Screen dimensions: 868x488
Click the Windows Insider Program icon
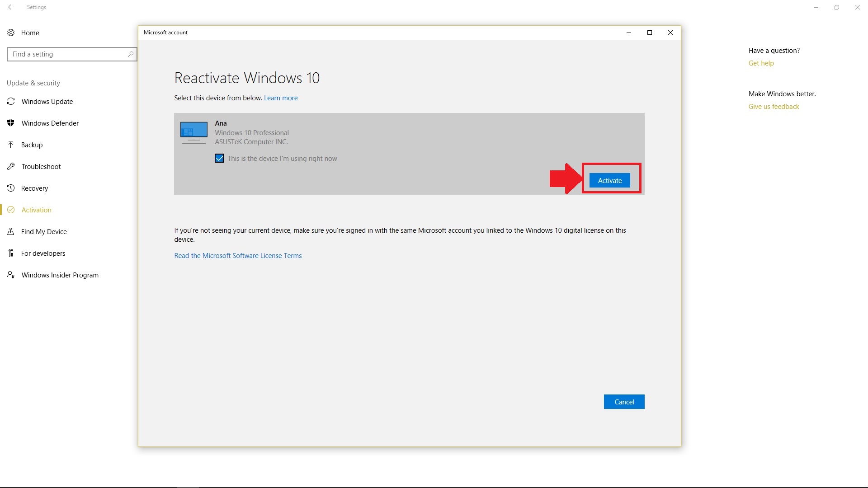click(11, 275)
